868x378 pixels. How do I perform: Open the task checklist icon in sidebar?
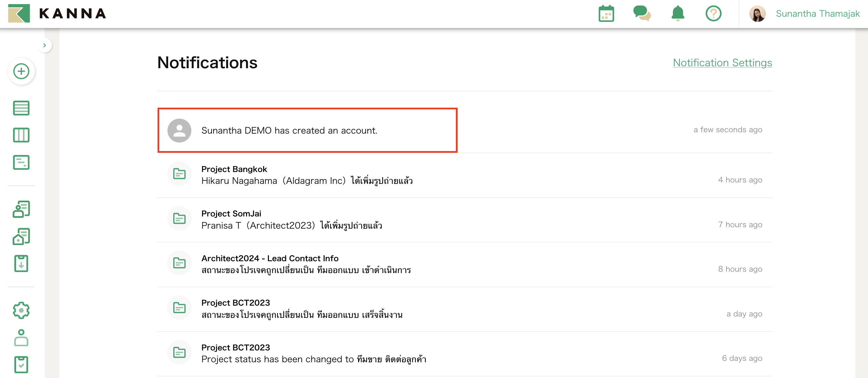(21, 365)
